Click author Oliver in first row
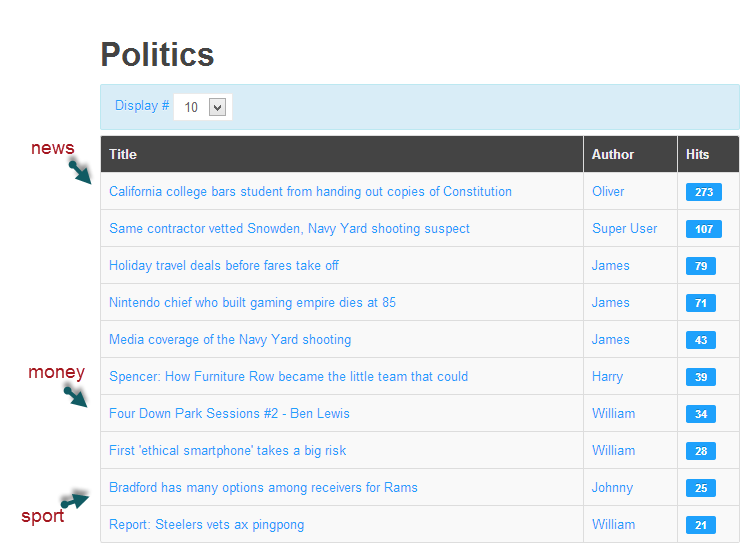753x553 pixels. (x=608, y=192)
